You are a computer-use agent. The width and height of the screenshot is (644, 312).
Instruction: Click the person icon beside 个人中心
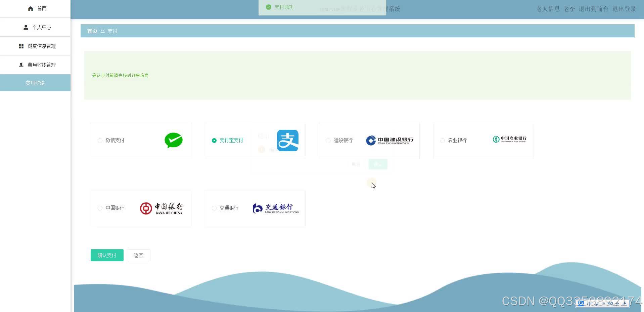[26, 27]
